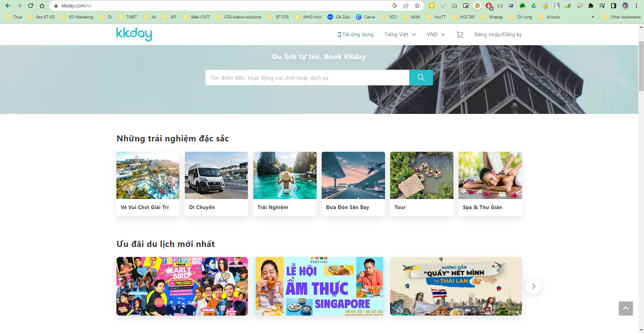Bookmark this page with the star icon
The width and height of the screenshot is (644, 333).
(x=417, y=6)
